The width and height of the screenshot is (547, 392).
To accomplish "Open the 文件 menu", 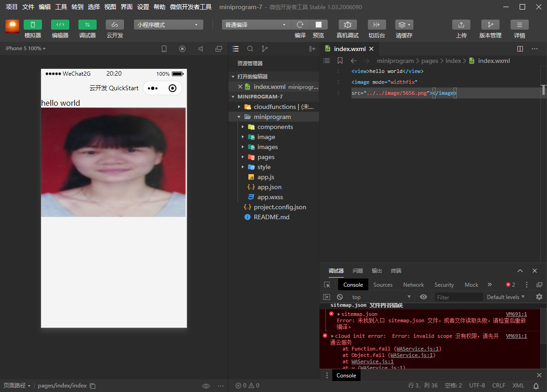I will click(x=28, y=7).
